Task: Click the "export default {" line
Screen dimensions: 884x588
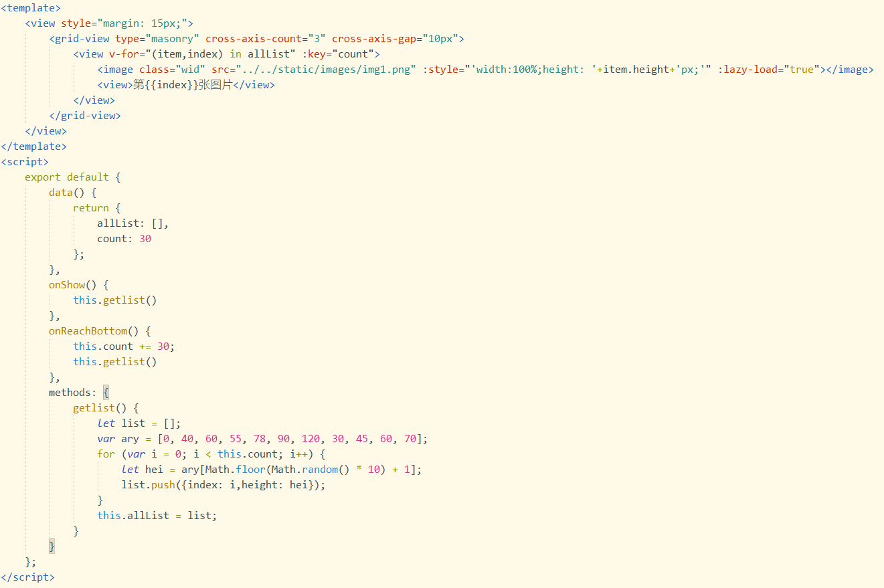Action: coord(72,177)
